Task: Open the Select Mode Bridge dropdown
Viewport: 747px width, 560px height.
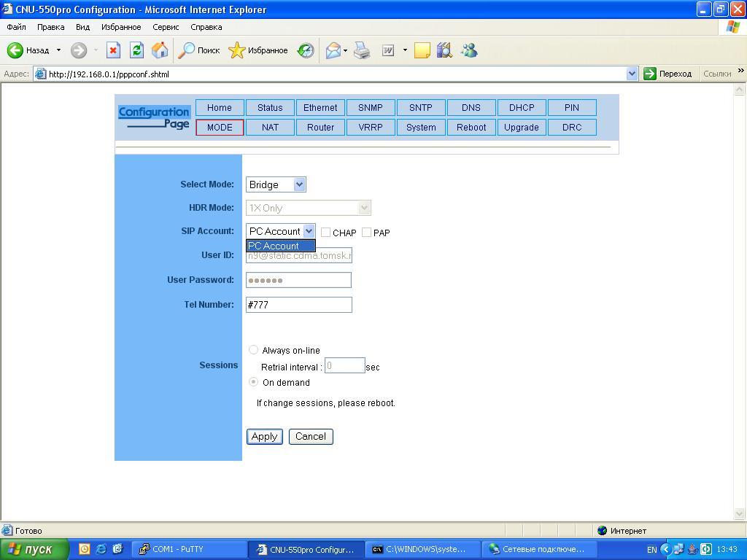Action: pyautogui.click(x=276, y=184)
